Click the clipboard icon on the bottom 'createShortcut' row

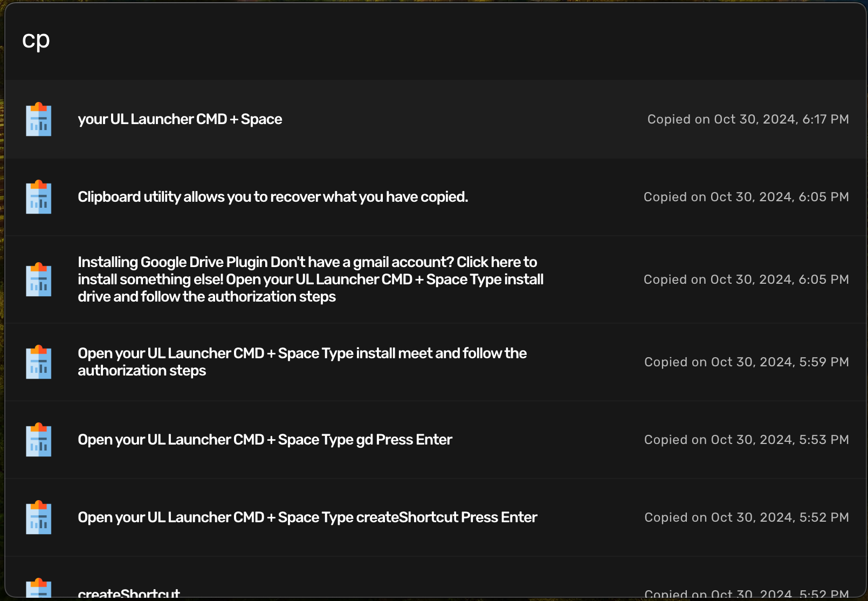point(38,588)
